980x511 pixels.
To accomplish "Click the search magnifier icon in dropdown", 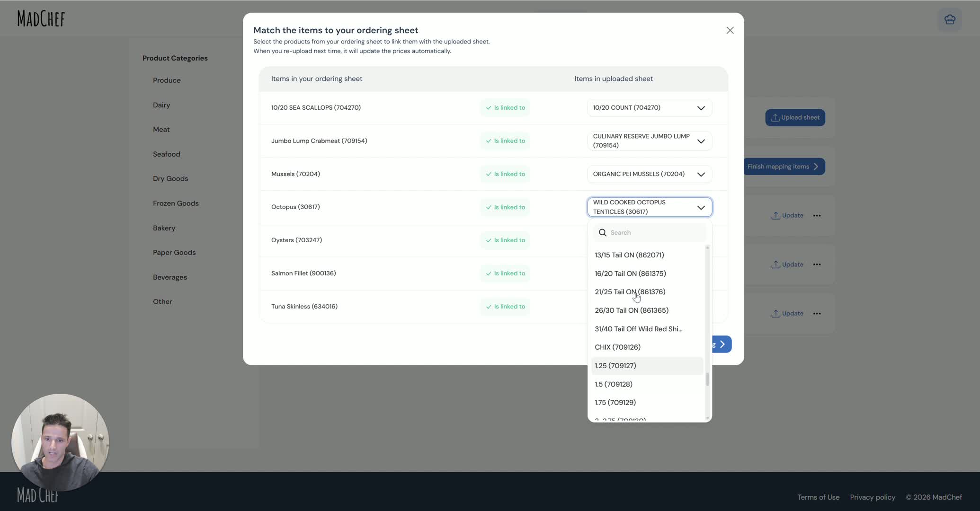I will (x=602, y=232).
